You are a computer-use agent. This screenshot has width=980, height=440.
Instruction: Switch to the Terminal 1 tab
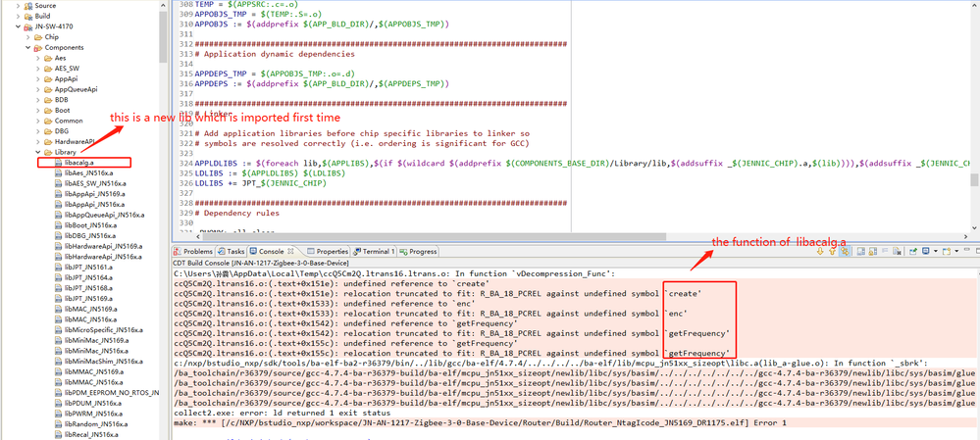pyautogui.click(x=374, y=252)
